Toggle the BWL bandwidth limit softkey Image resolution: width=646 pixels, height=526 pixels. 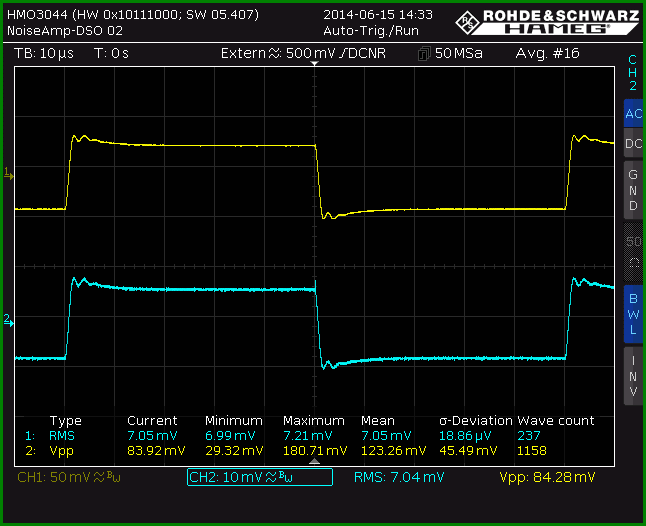point(633,314)
